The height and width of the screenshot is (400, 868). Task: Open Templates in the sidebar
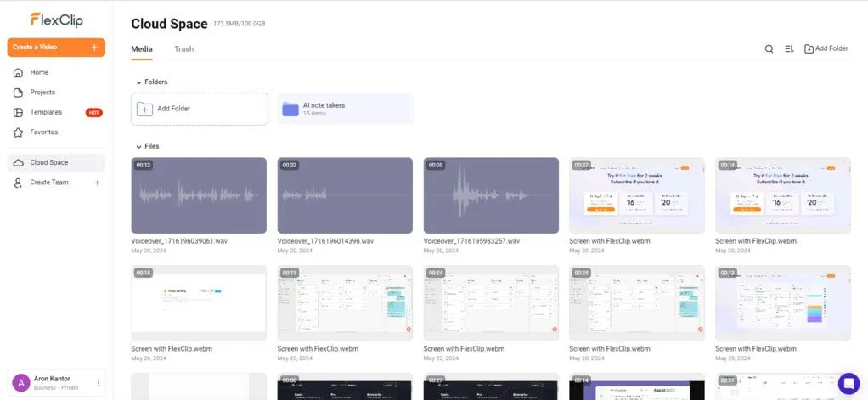(46, 112)
